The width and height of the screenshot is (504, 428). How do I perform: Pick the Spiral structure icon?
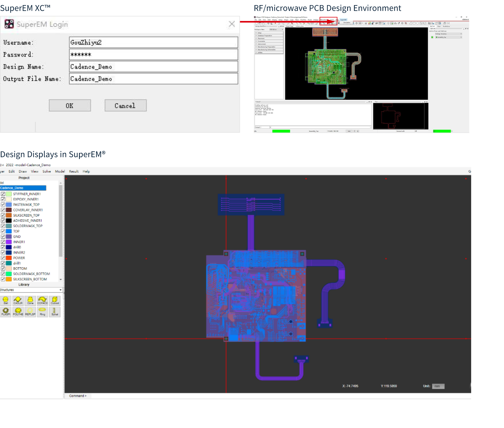[55, 312]
